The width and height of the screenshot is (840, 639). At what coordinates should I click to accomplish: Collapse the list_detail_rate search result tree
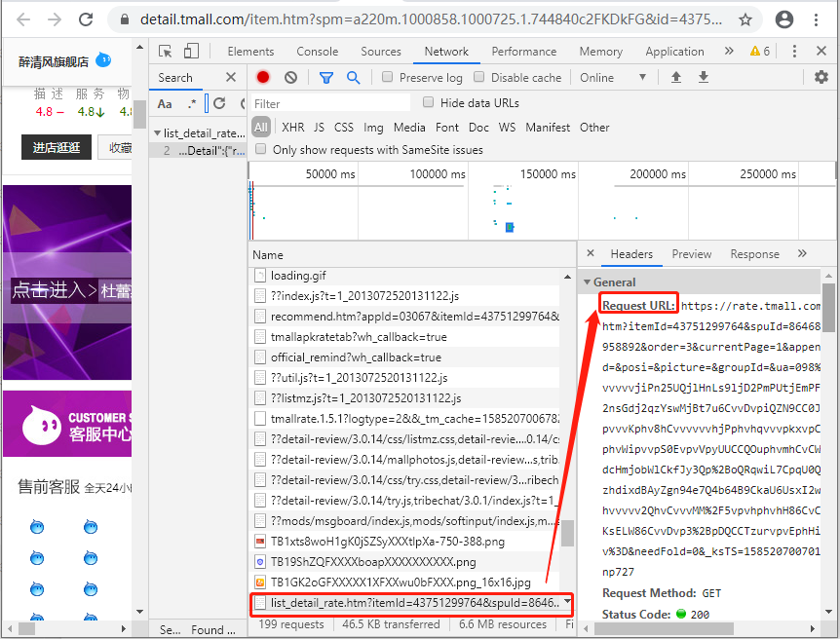[157, 132]
